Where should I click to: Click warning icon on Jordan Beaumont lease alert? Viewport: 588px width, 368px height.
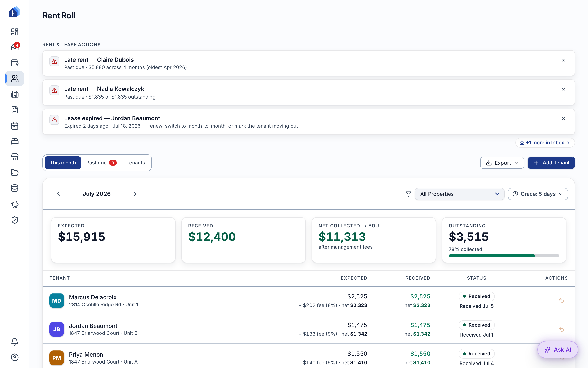(x=54, y=120)
